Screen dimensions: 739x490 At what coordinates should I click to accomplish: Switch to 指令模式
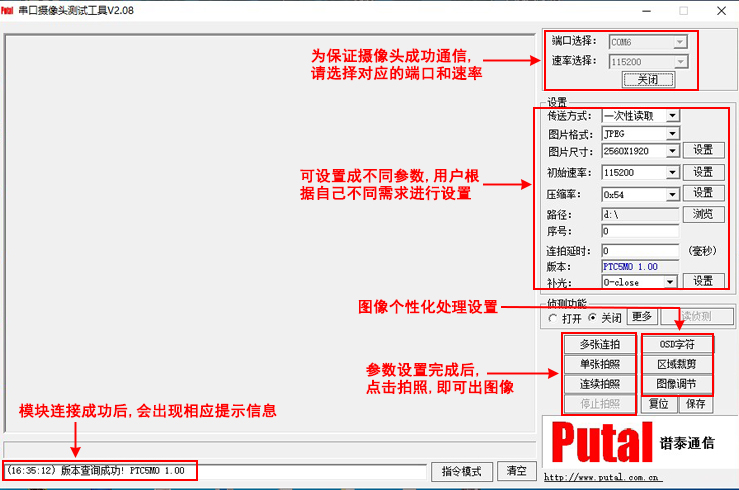click(462, 471)
